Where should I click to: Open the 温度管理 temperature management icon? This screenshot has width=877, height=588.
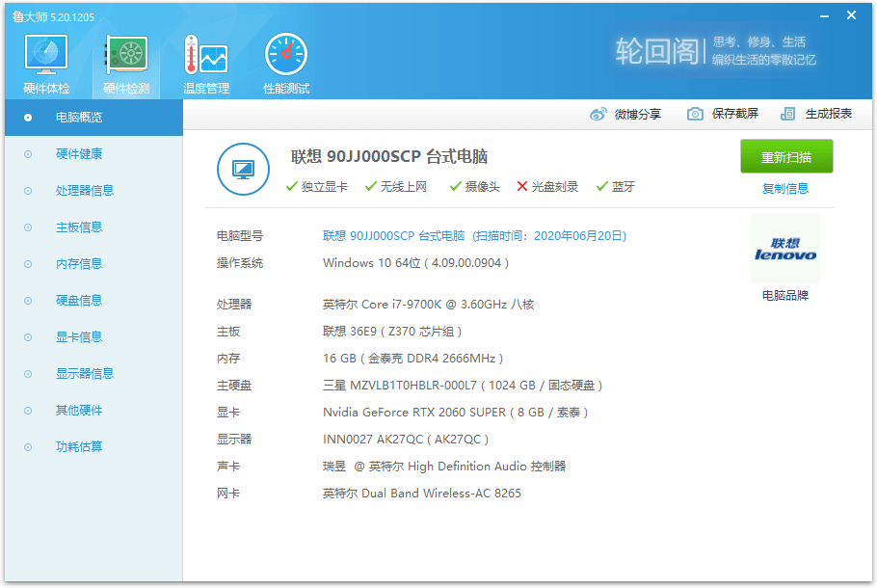pos(206,64)
